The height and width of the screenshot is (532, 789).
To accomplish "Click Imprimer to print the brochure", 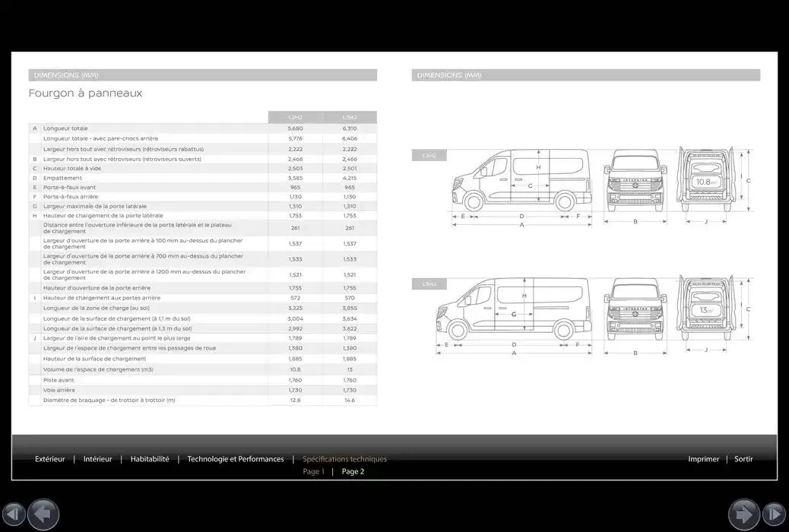I will tap(703, 459).
